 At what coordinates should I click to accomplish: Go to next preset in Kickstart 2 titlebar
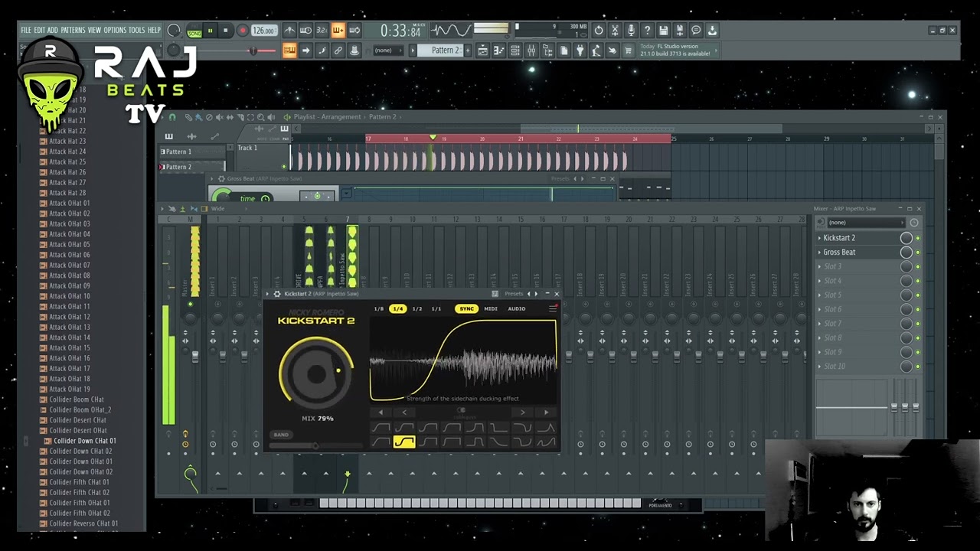point(535,294)
